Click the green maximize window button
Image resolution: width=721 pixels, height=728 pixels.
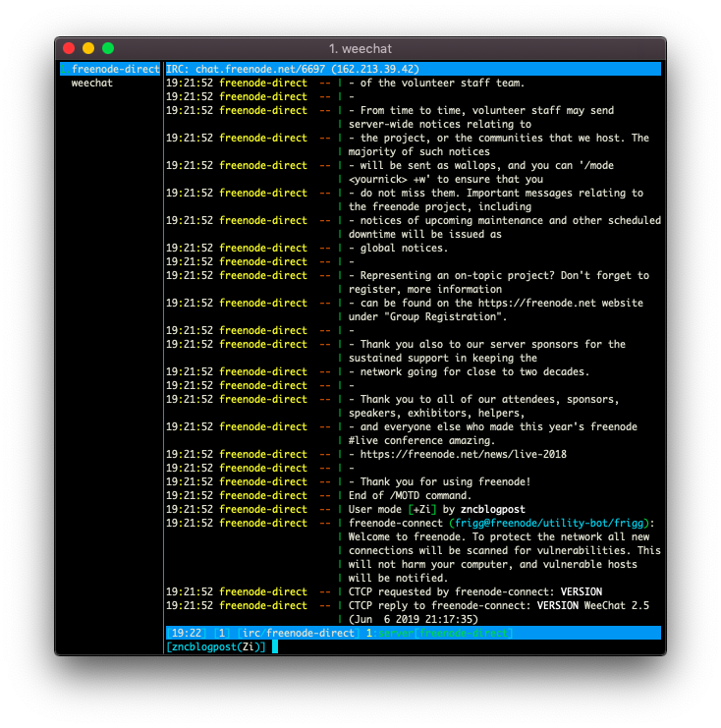(108, 48)
